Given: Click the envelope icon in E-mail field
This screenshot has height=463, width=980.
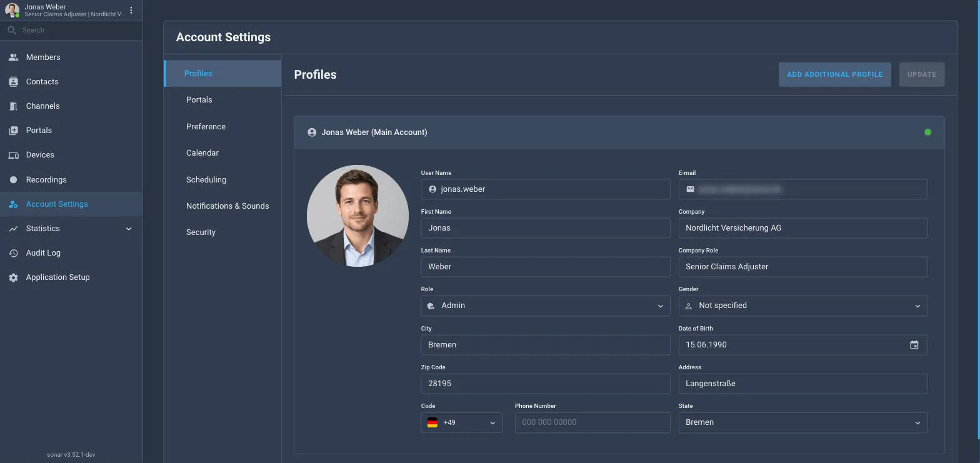Looking at the screenshot, I should (x=690, y=189).
